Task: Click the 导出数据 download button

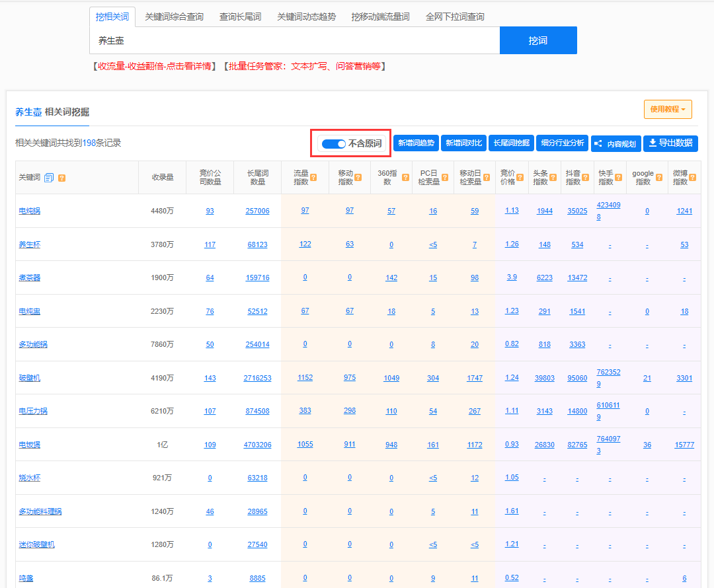Action: (x=670, y=143)
